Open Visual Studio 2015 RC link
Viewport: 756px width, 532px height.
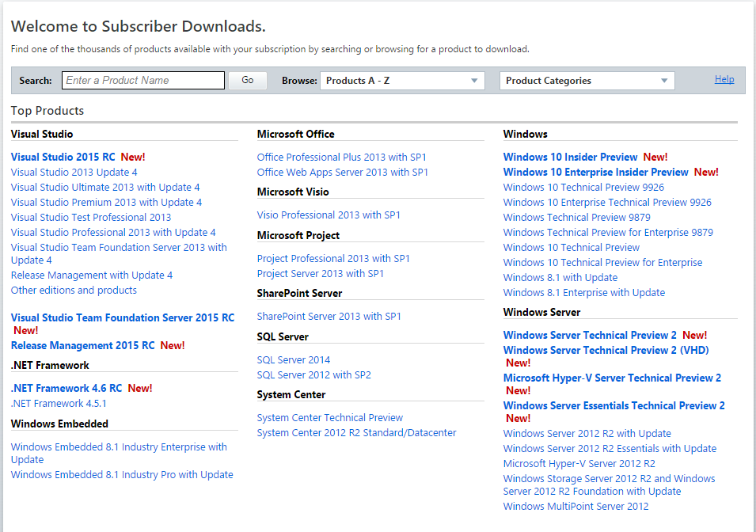pos(63,157)
